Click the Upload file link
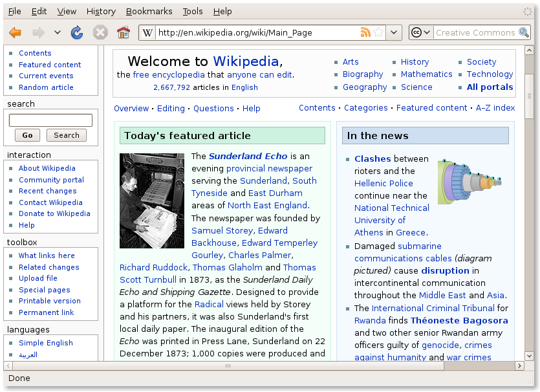The height and width of the screenshot is (392, 540). point(38,278)
